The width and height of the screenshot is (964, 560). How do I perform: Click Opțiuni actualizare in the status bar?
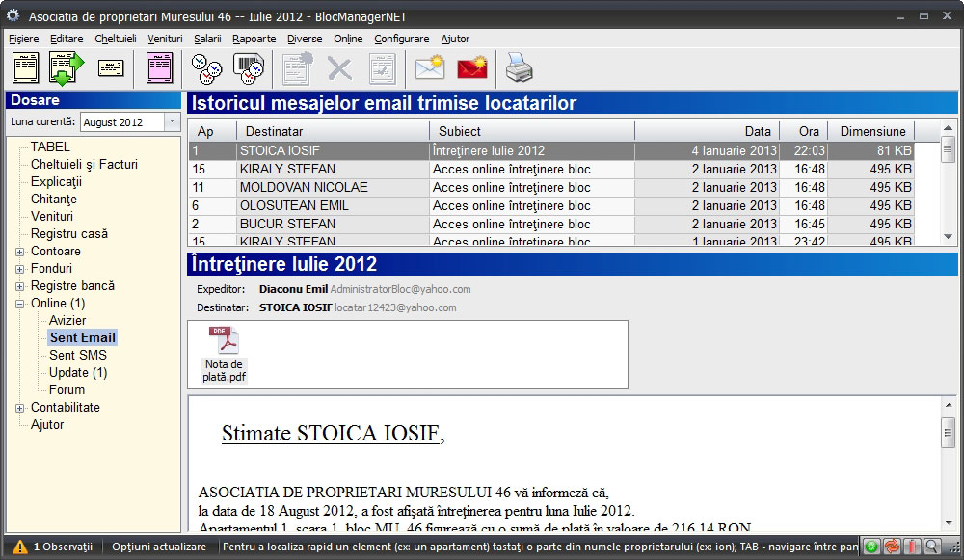coord(159,547)
